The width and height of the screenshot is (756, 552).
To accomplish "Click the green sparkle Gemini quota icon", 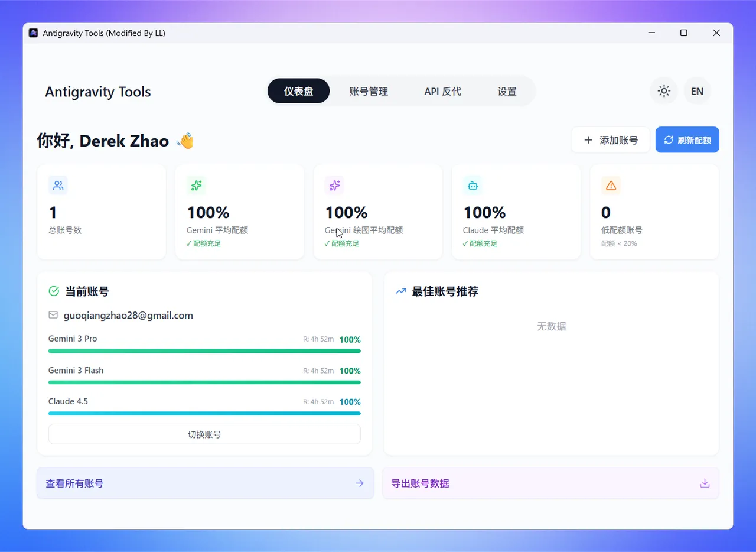I will tap(196, 186).
